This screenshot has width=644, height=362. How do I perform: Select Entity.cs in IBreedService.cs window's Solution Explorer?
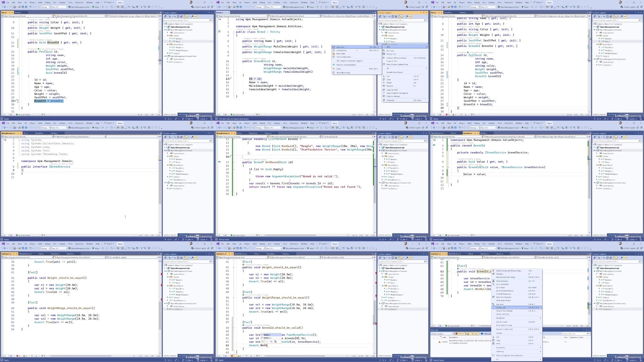pyautogui.click(x=176, y=177)
